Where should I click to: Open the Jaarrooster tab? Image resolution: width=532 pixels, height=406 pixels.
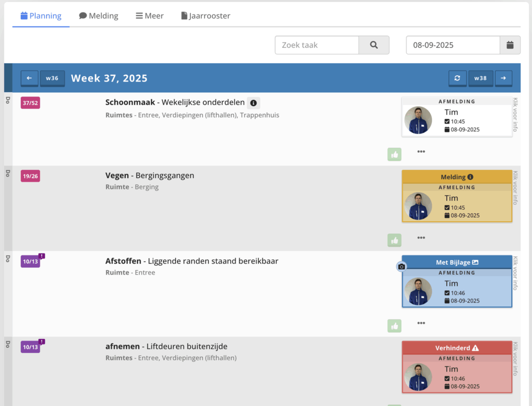click(x=205, y=16)
